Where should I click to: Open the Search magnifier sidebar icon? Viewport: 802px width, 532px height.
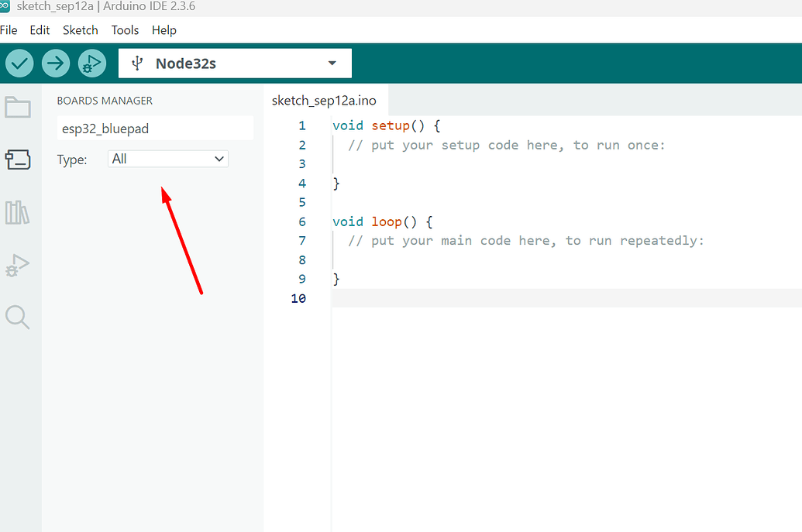17,317
